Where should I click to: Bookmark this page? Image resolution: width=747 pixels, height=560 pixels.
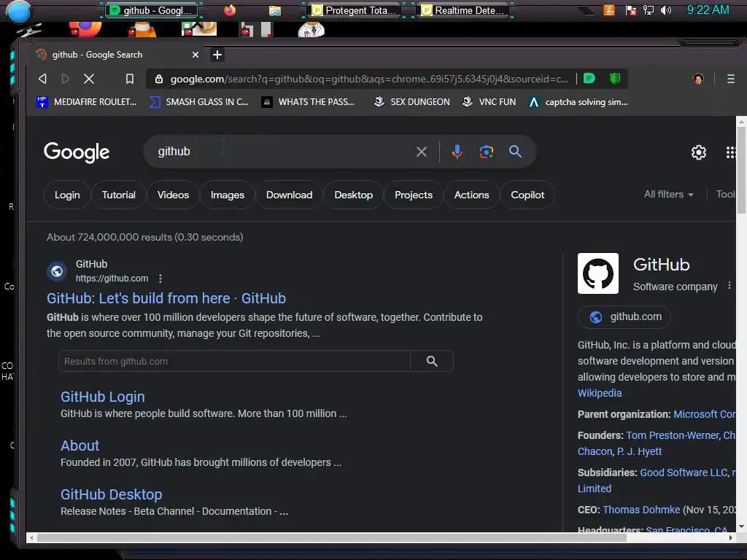click(130, 79)
